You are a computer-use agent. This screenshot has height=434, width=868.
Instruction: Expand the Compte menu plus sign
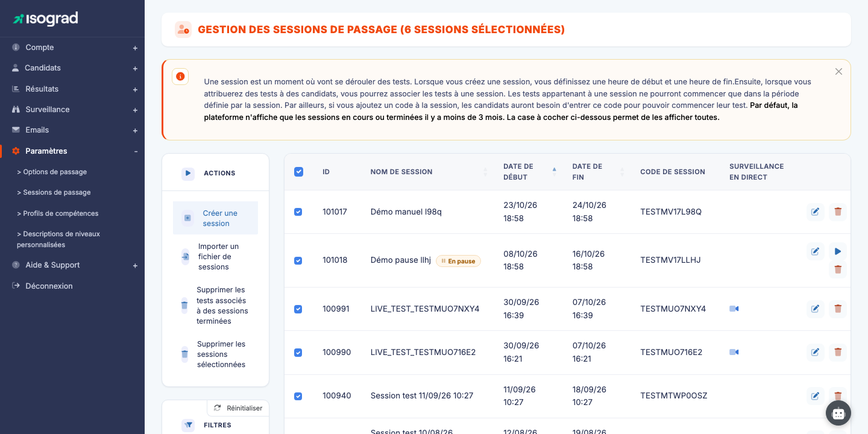(x=135, y=48)
